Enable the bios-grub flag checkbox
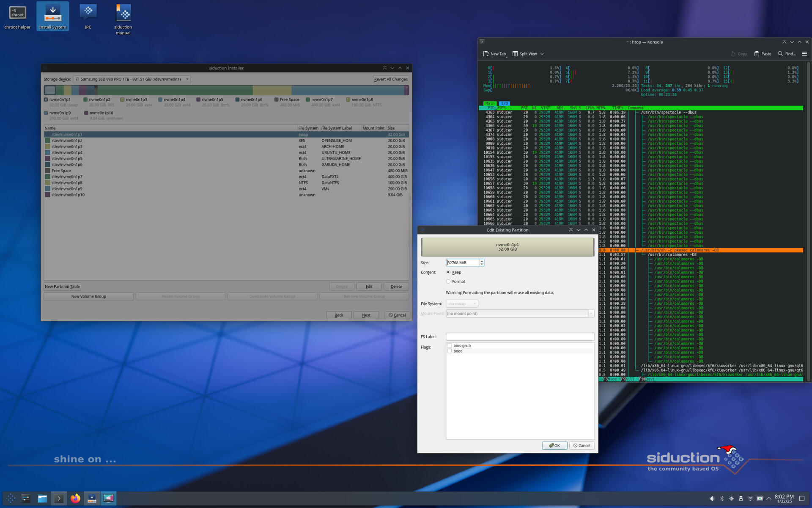 pos(449,345)
